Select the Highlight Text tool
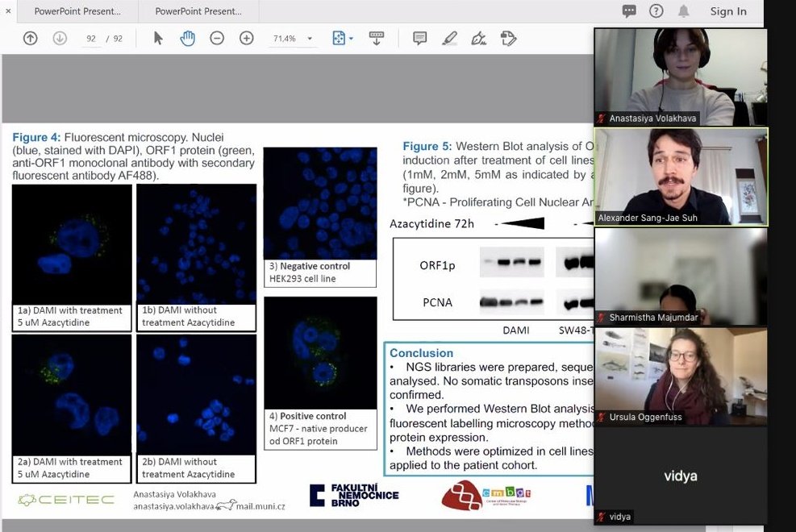The image size is (796, 532). 450,37
